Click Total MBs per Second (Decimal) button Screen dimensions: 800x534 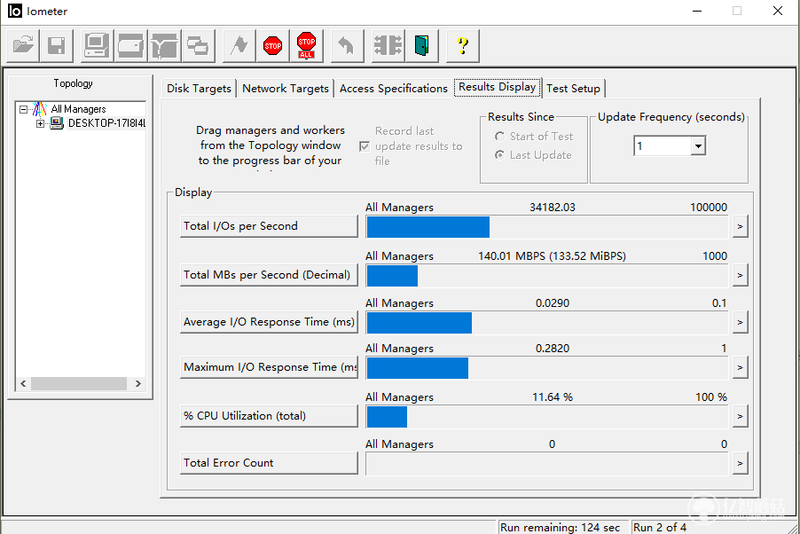tap(269, 275)
